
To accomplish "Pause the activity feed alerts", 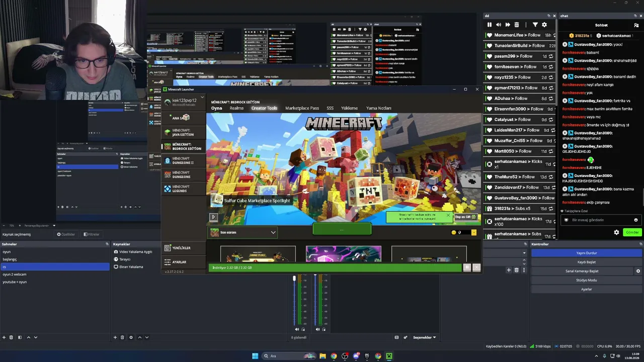I will [x=489, y=25].
